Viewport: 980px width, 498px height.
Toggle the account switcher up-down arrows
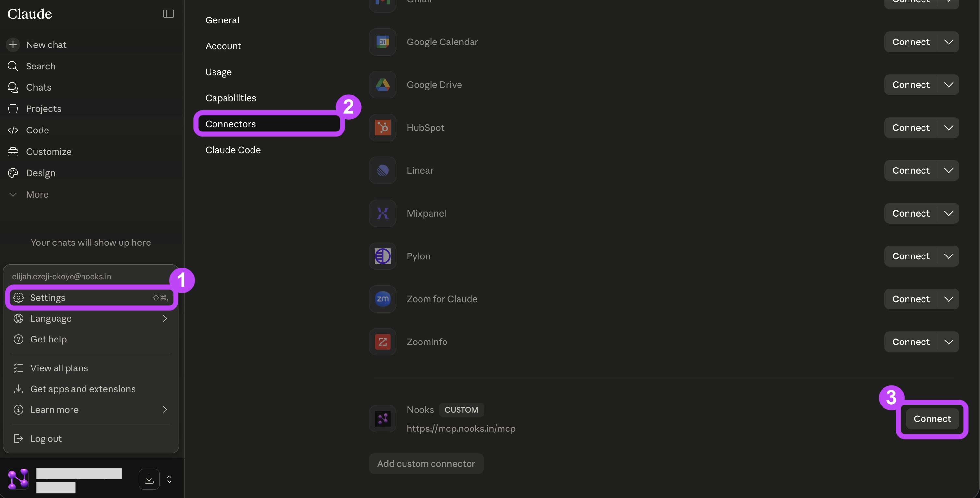tap(169, 479)
